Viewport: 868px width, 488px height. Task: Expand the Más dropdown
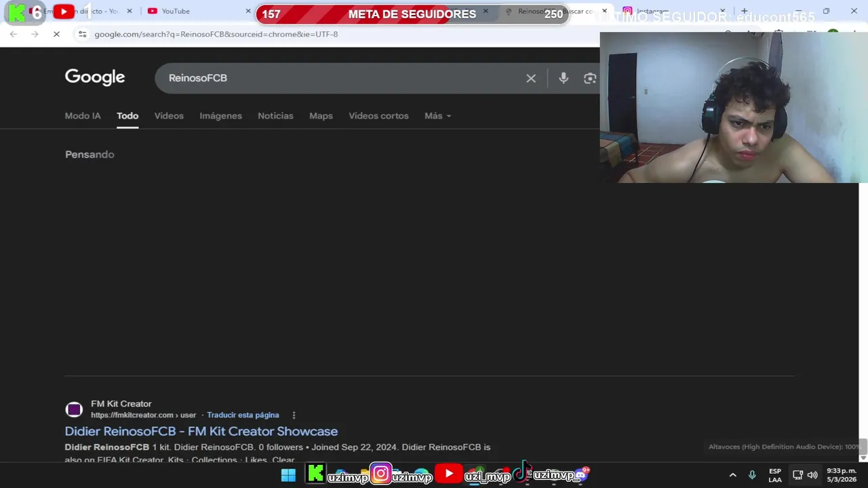point(437,116)
